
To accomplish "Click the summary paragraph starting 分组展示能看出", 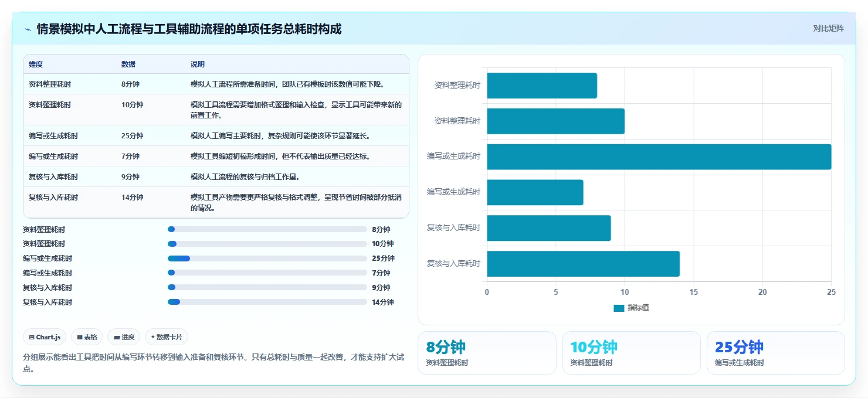I will [x=213, y=363].
